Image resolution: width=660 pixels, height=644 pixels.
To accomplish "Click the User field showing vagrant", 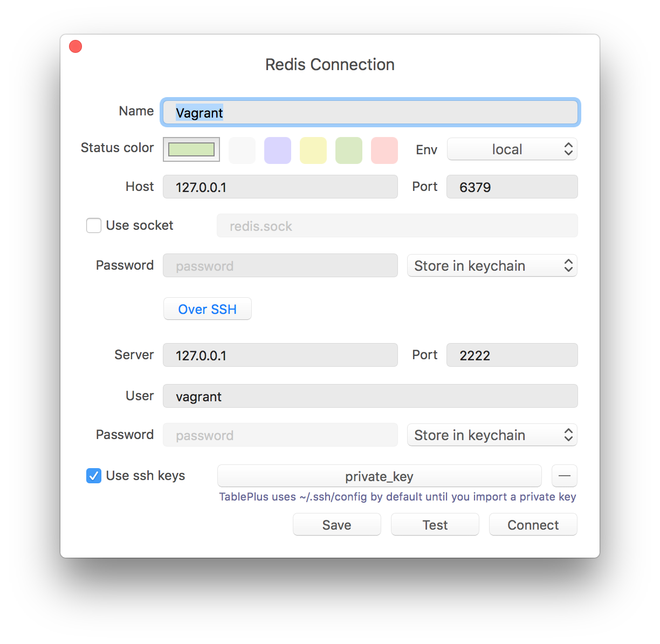I will pos(370,396).
